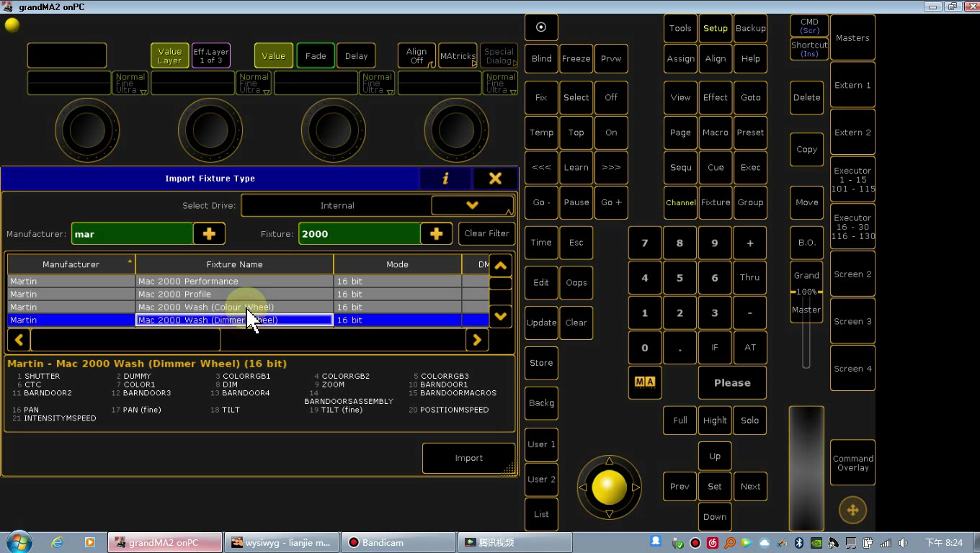Click the round move icon below Command Overlay
Image resolution: width=980 pixels, height=553 pixels.
pyautogui.click(x=852, y=510)
